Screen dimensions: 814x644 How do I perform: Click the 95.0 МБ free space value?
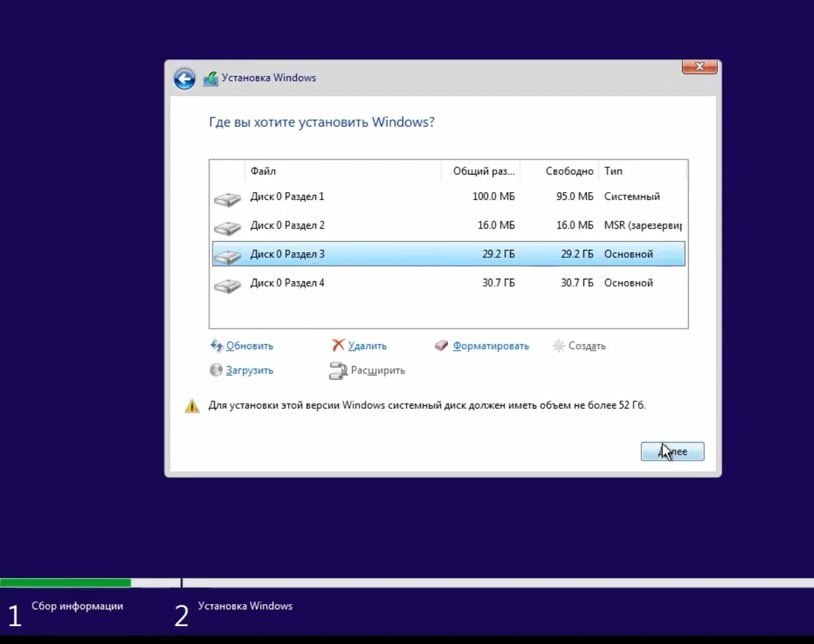click(574, 197)
